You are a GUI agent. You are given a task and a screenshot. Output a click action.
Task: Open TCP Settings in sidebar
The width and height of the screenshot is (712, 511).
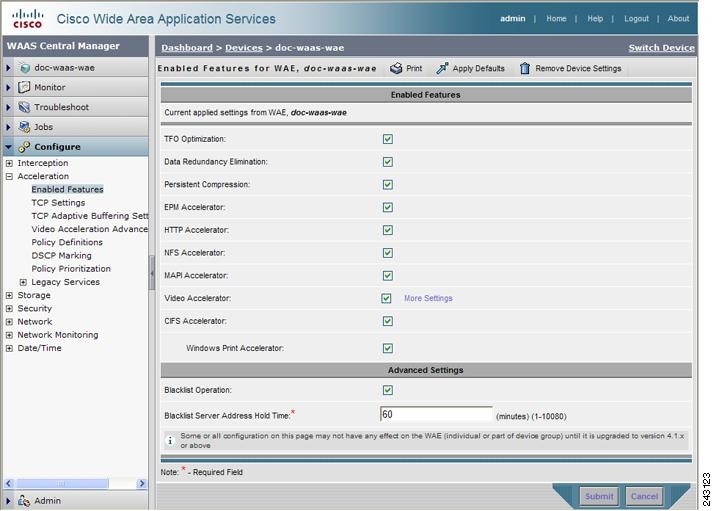(58, 203)
